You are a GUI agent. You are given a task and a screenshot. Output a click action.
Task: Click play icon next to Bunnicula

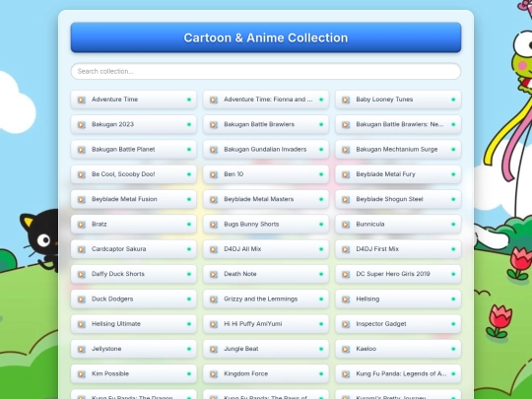point(346,225)
